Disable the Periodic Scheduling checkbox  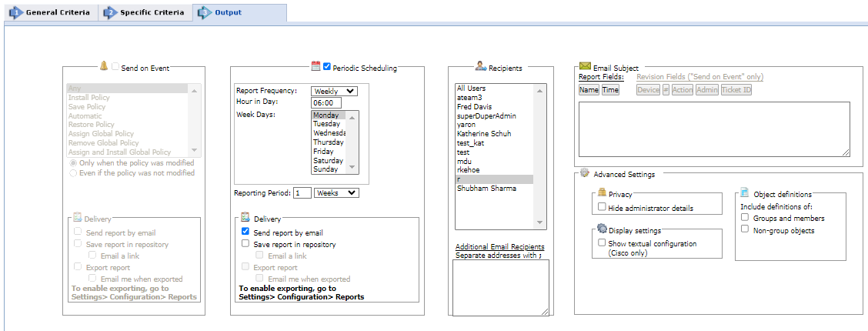pyautogui.click(x=328, y=67)
